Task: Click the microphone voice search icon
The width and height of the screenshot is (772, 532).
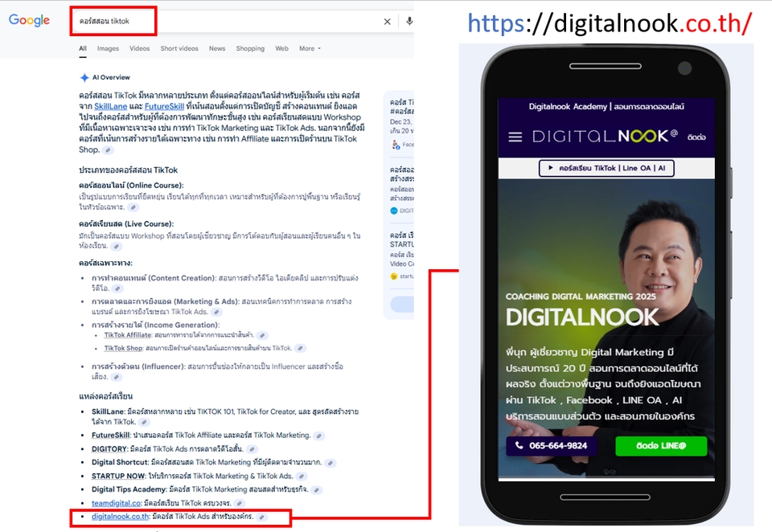Action: [x=409, y=22]
